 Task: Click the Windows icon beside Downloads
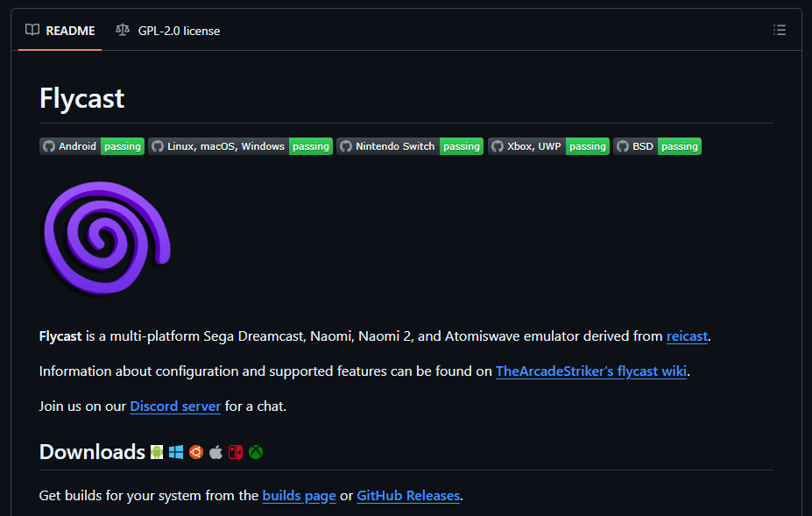(176, 452)
